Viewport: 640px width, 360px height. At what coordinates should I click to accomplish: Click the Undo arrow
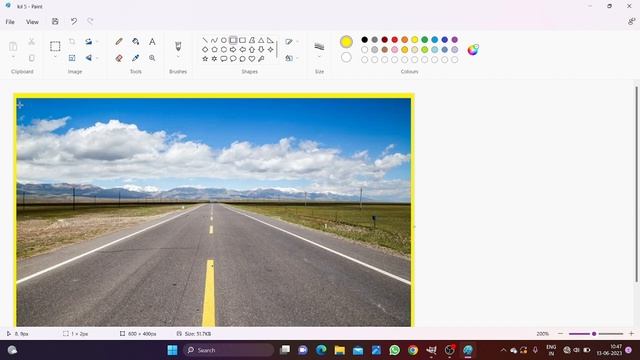click(73, 22)
